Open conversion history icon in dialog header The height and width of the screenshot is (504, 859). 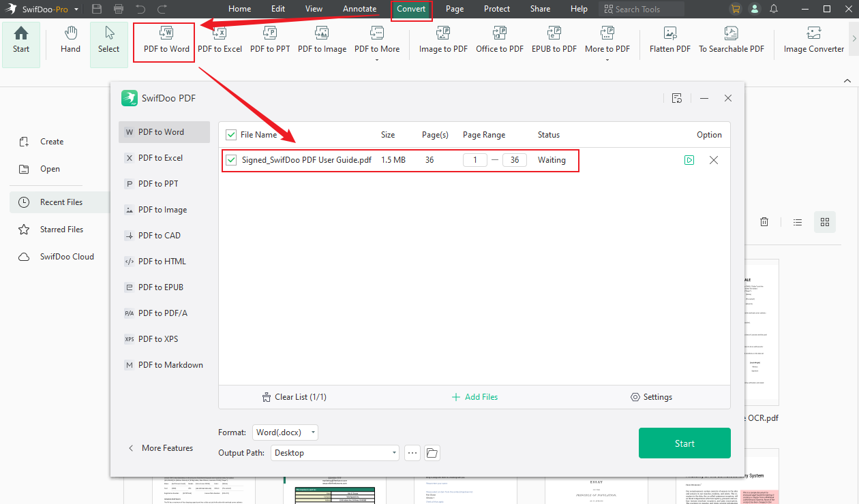coord(677,98)
